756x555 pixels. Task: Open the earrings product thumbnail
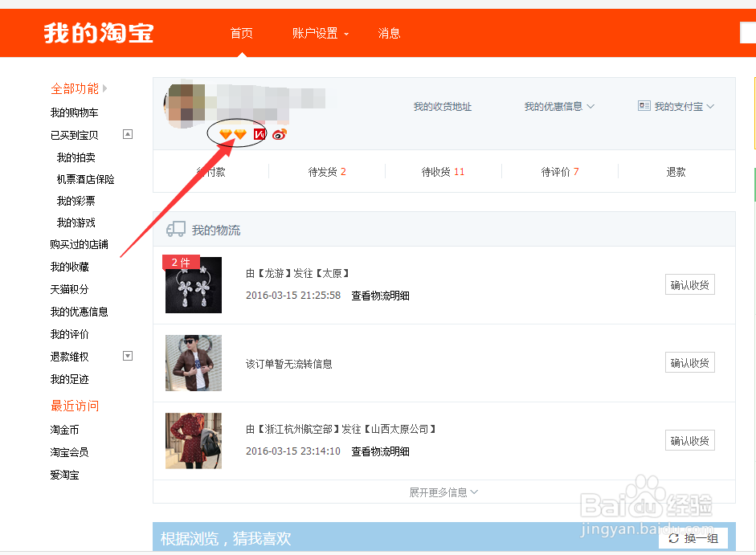click(194, 285)
